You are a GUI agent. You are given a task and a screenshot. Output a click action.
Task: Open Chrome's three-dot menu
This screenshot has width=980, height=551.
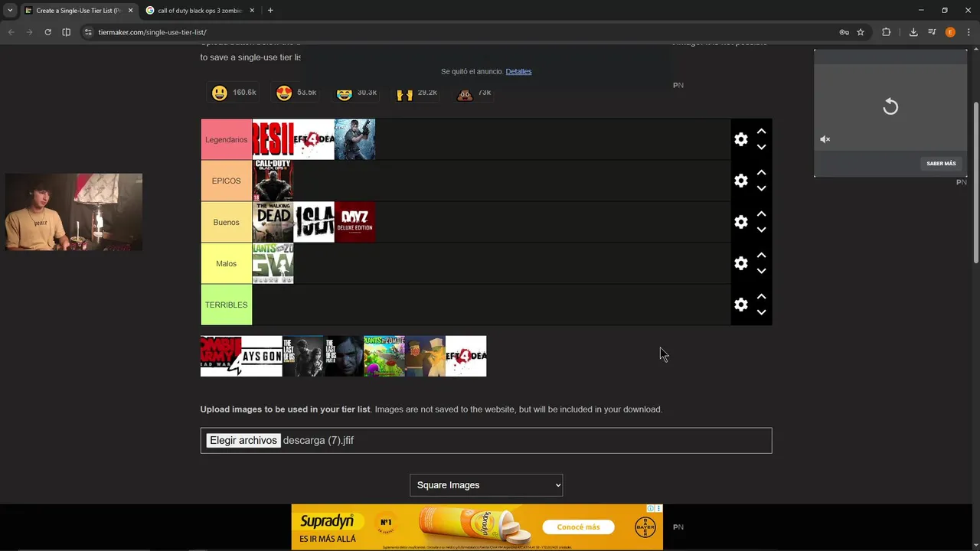[x=968, y=32]
